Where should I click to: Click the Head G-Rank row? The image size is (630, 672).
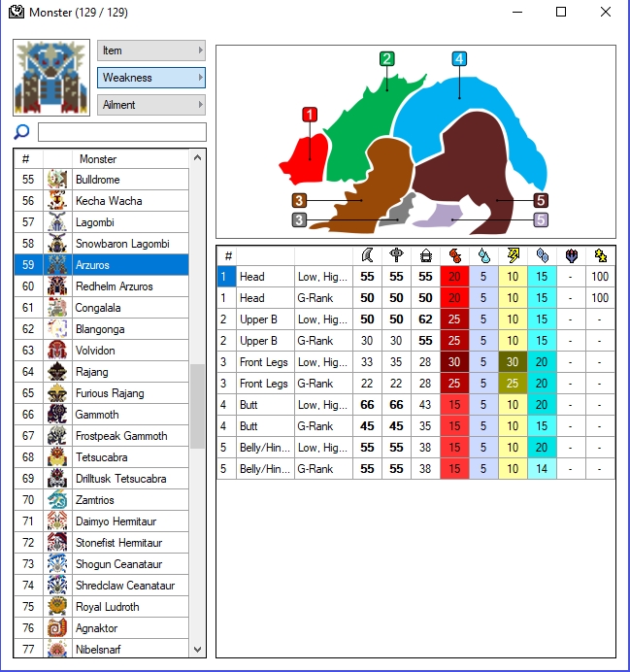[x=415, y=298]
